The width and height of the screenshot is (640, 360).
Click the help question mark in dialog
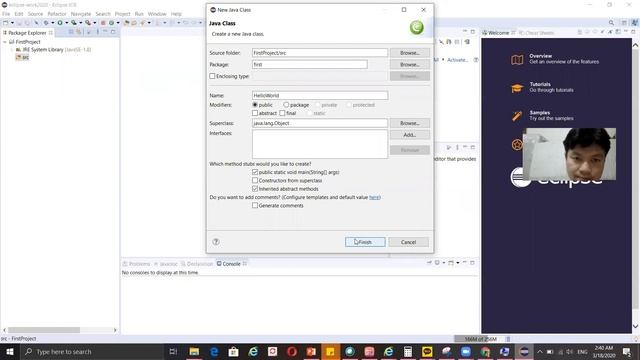[x=216, y=242]
